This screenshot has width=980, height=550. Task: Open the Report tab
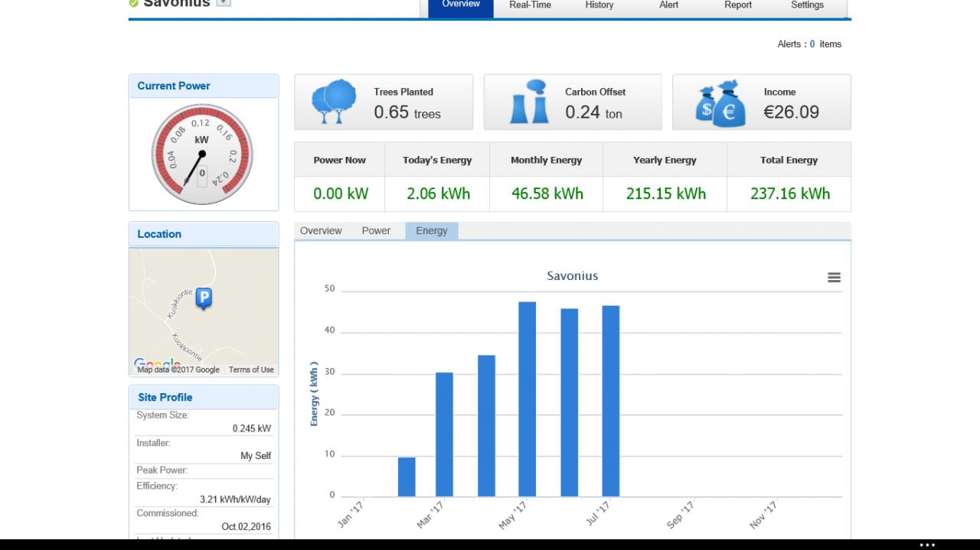click(738, 6)
